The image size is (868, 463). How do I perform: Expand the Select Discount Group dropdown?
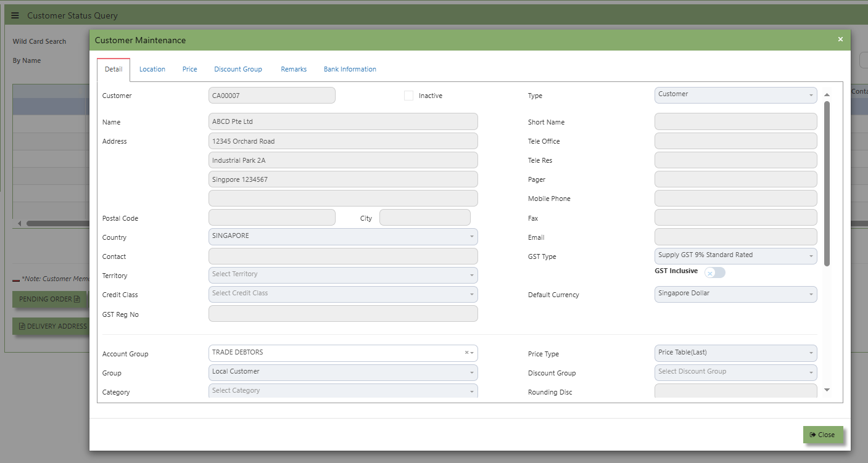735,372
